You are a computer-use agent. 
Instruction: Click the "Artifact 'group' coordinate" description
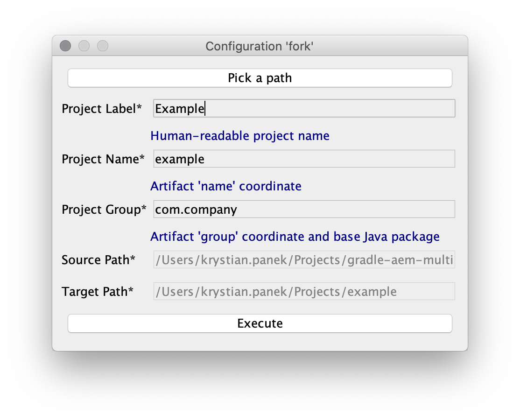[295, 237]
